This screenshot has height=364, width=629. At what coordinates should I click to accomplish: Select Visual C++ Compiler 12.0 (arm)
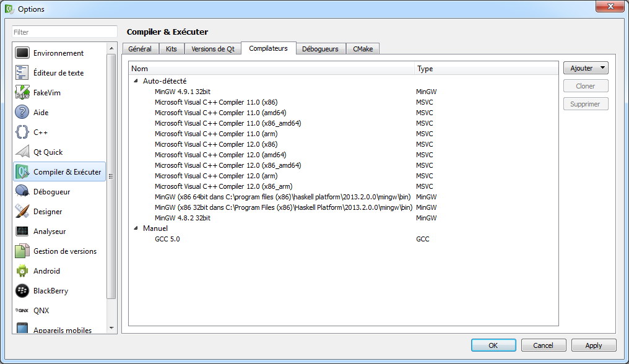pos(216,175)
